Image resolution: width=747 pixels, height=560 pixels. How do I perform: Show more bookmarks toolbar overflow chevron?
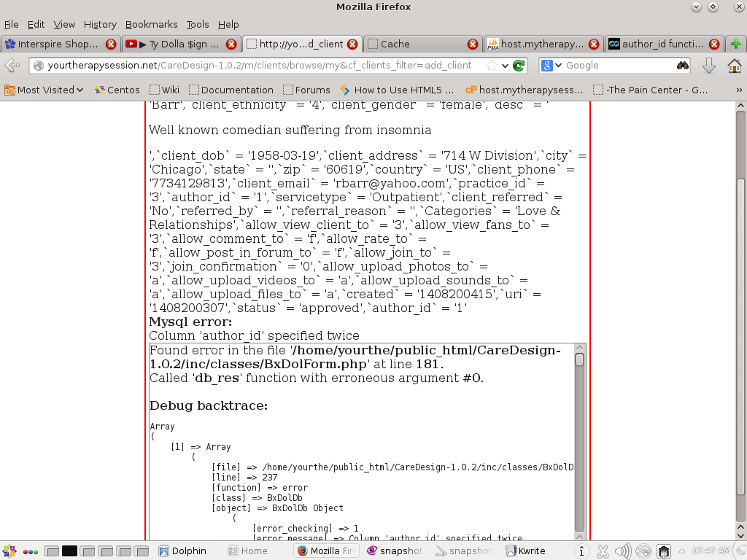click(739, 90)
